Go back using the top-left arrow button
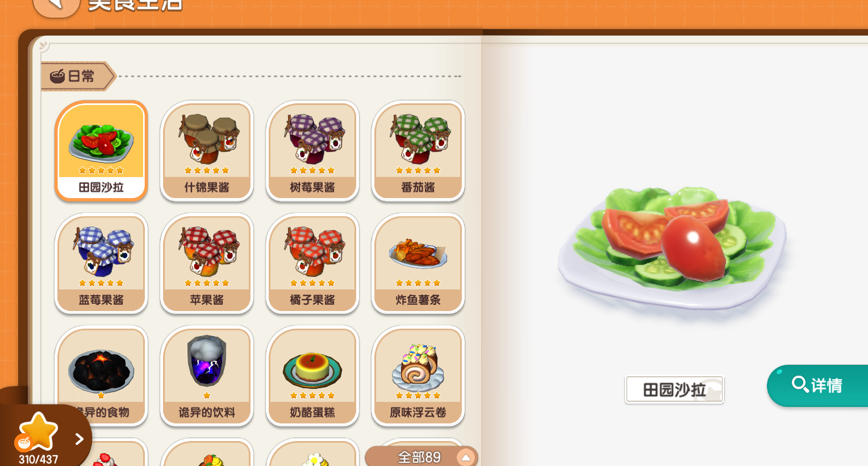The image size is (868, 466). 56,5
